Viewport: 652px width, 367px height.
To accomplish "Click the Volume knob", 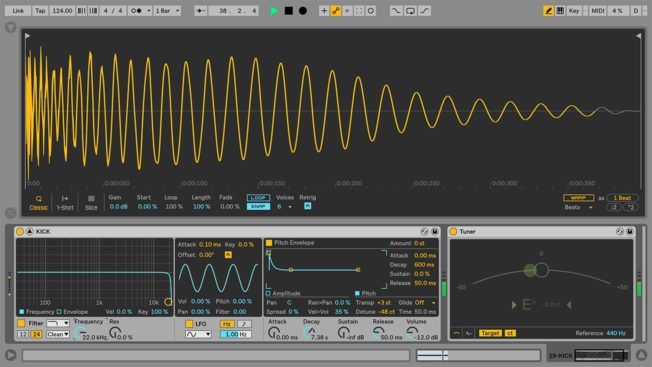I will tap(412, 332).
